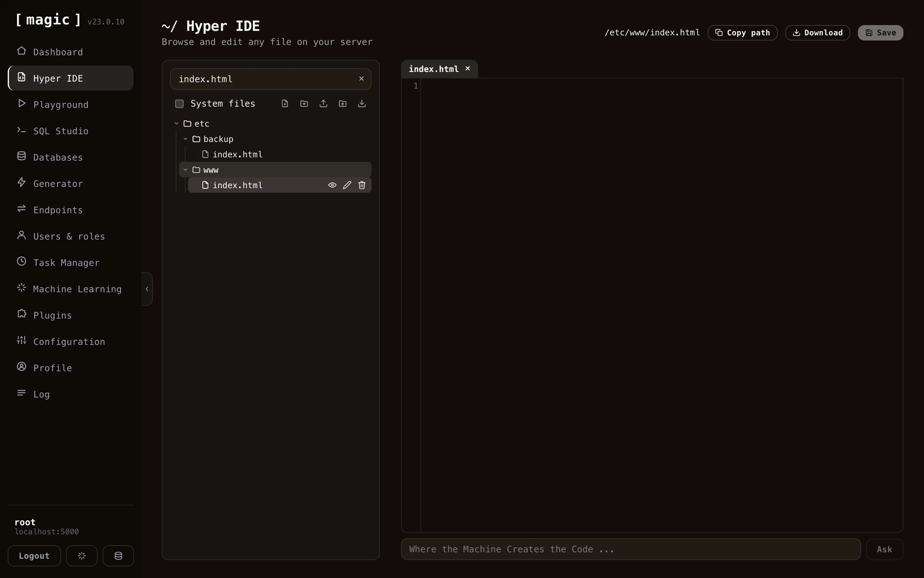The height and width of the screenshot is (578, 924).
Task: Click the System files label
Action: click(223, 104)
